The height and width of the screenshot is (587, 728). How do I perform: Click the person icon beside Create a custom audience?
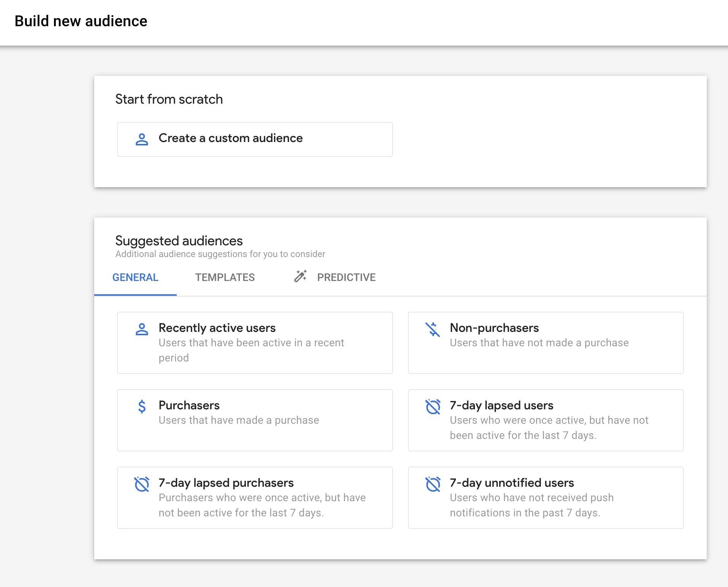pyautogui.click(x=142, y=139)
